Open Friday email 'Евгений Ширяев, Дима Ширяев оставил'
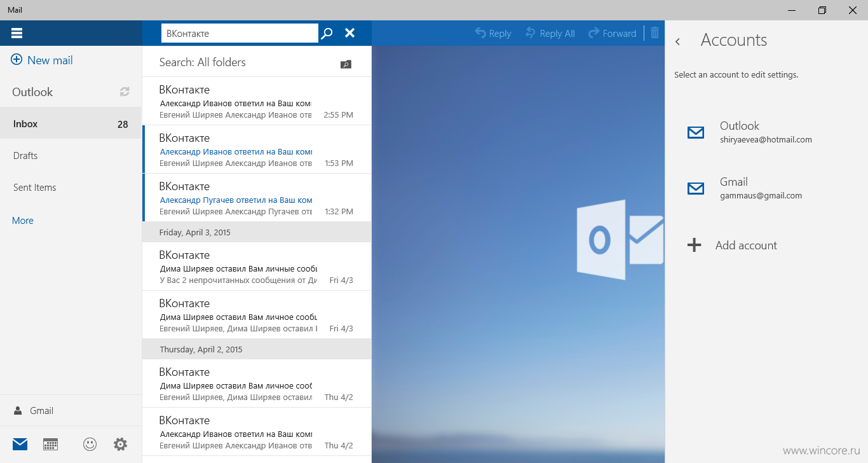This screenshot has height=463, width=868. click(257, 315)
